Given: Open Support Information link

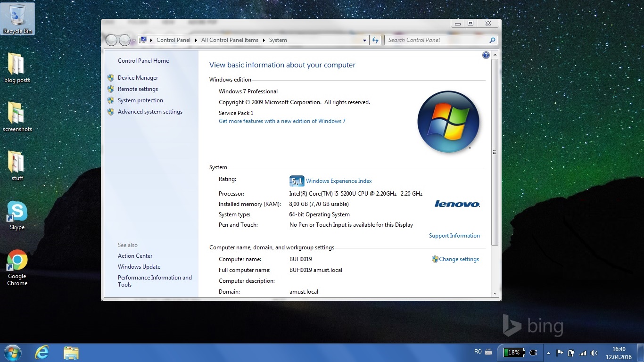Looking at the screenshot, I should click(x=454, y=236).
